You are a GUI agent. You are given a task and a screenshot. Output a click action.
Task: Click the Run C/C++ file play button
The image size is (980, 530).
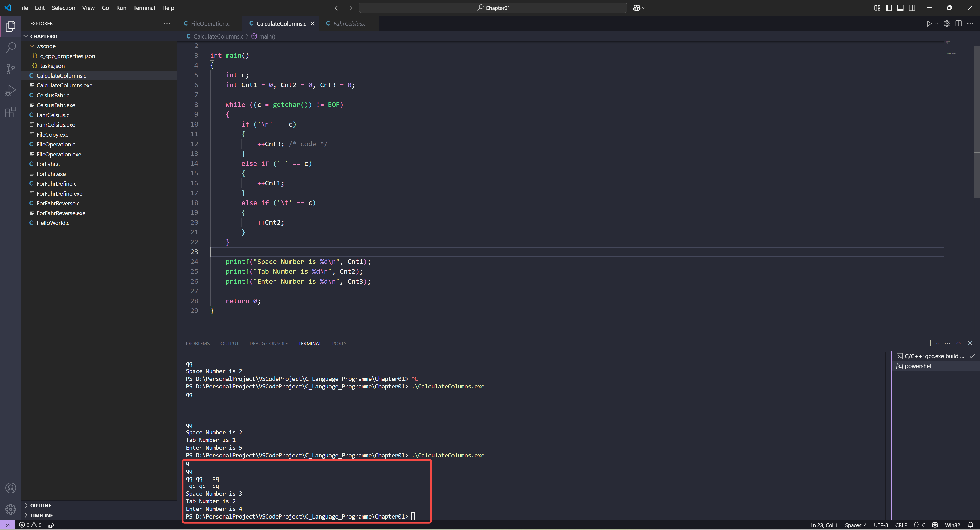pyautogui.click(x=929, y=23)
